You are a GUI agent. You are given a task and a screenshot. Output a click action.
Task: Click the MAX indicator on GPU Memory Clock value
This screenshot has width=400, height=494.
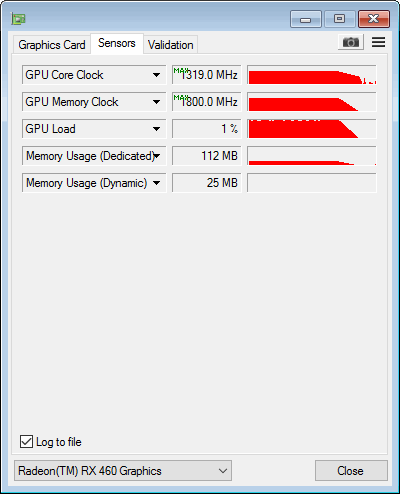click(181, 98)
